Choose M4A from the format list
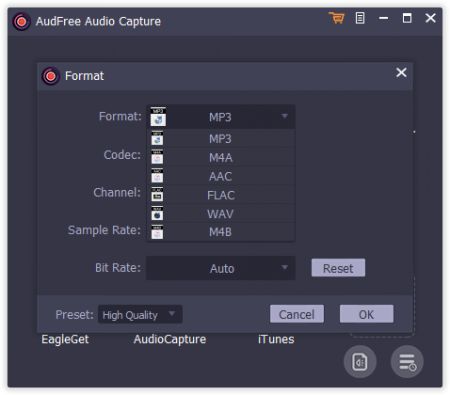 [x=220, y=157]
